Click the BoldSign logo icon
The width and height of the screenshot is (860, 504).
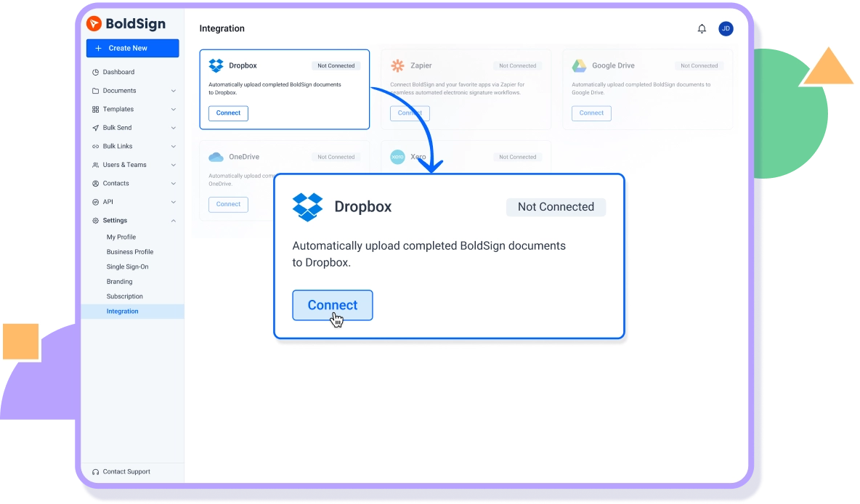[95, 23]
